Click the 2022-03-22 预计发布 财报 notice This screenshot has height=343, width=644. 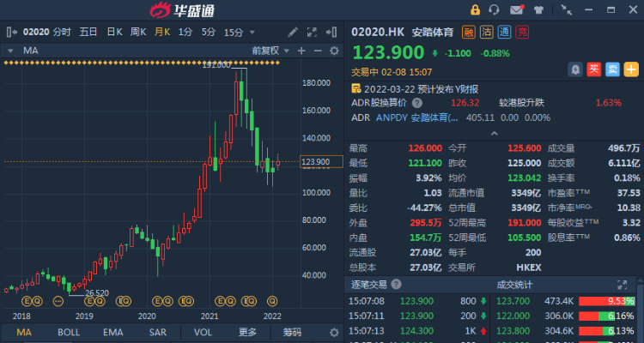[421, 89]
